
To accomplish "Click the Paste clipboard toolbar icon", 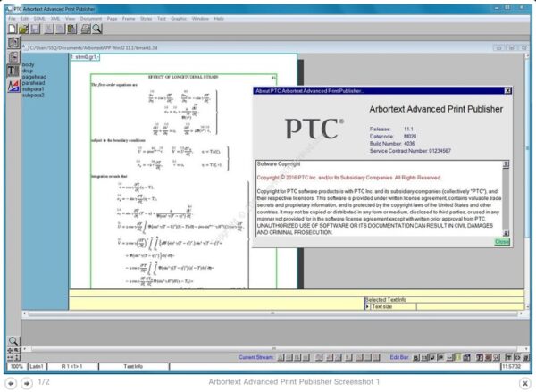I will (x=71, y=29).
